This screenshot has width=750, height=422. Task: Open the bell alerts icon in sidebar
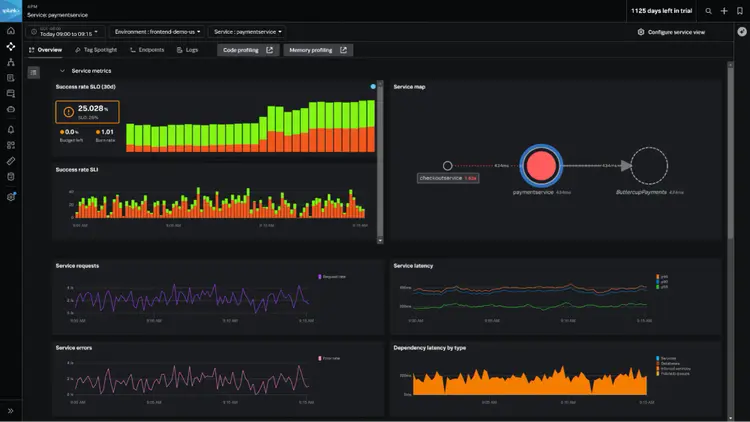click(x=11, y=130)
